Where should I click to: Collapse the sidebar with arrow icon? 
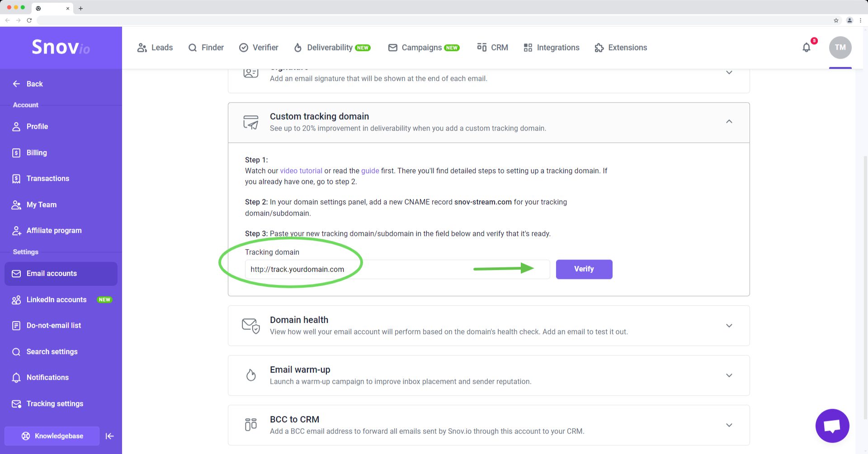pyautogui.click(x=109, y=436)
